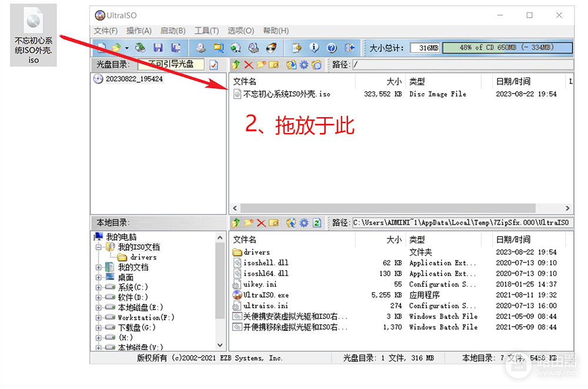Expand the 软件(D:) drive node
588x389 pixels.
point(99,297)
